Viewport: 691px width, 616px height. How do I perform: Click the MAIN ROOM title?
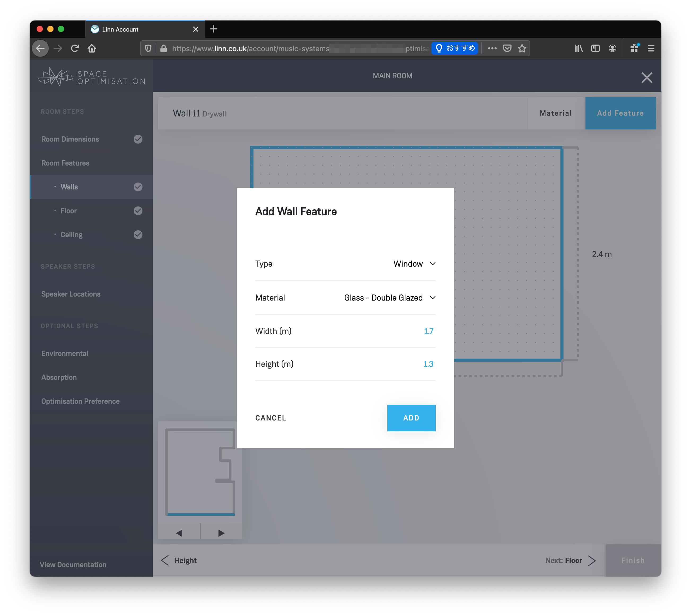pyautogui.click(x=392, y=76)
